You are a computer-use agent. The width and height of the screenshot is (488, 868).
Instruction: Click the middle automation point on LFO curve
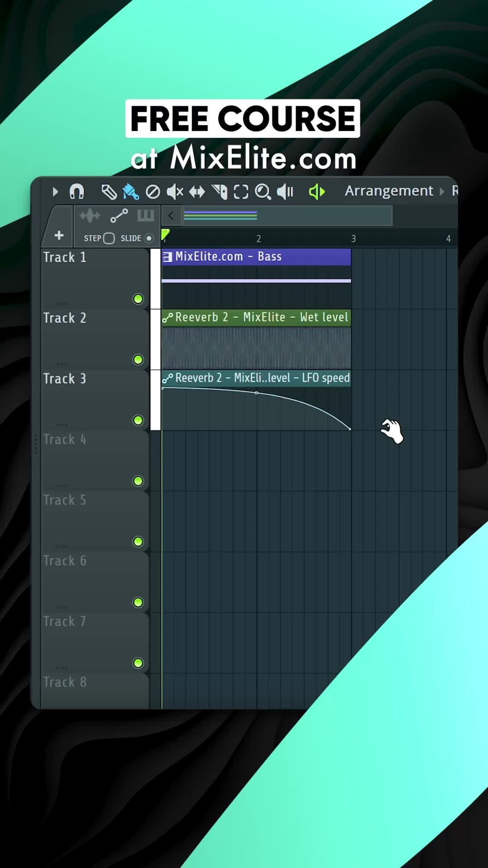point(257,393)
